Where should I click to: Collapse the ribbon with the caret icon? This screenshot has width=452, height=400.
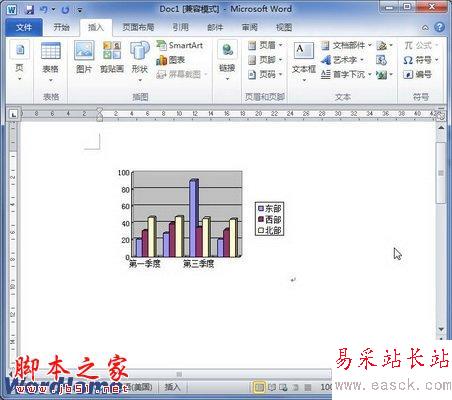tap(425, 28)
